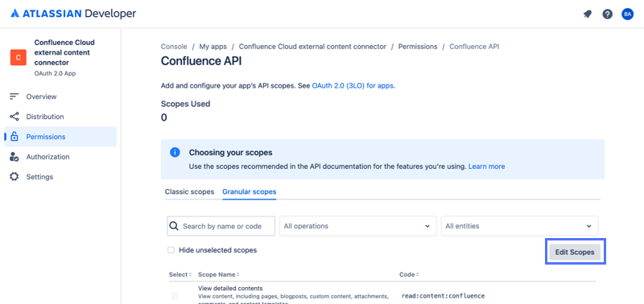This screenshot has width=644, height=304.
Task: Go to Overview in the sidebar
Action: (x=60, y=97)
